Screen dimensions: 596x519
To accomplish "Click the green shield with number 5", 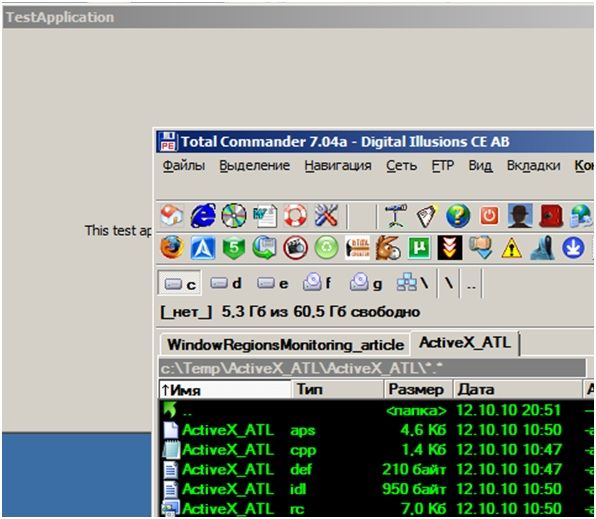I will pyautogui.click(x=233, y=248).
